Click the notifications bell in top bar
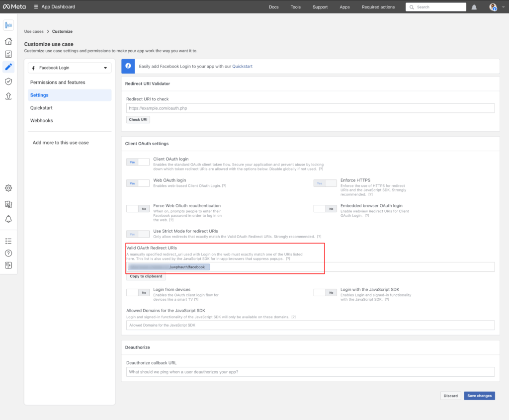 coord(474,7)
